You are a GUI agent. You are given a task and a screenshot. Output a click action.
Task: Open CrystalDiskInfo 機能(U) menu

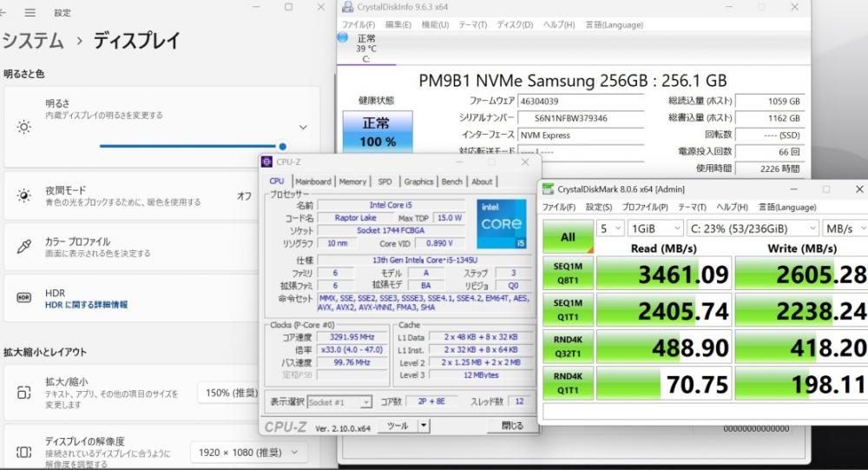[x=435, y=25]
